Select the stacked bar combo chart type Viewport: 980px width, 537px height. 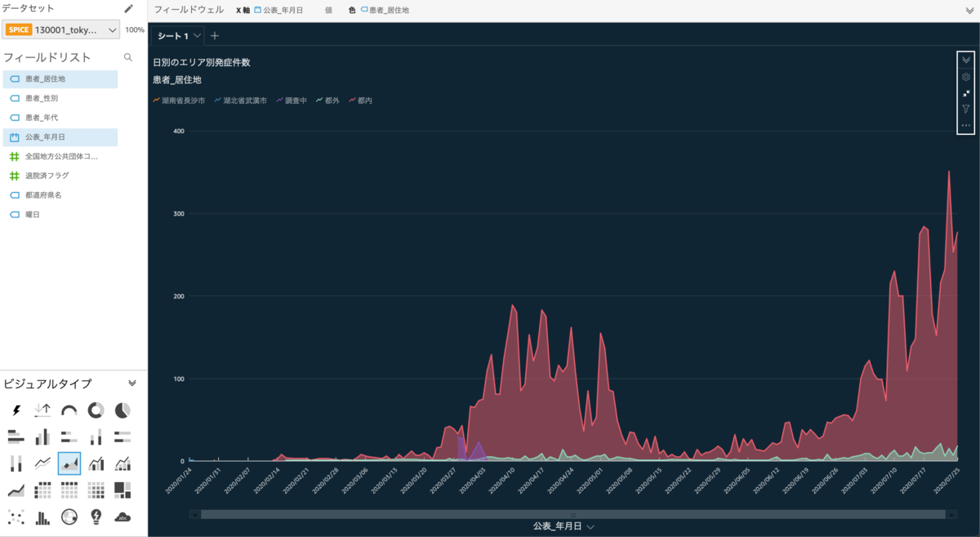[122, 463]
